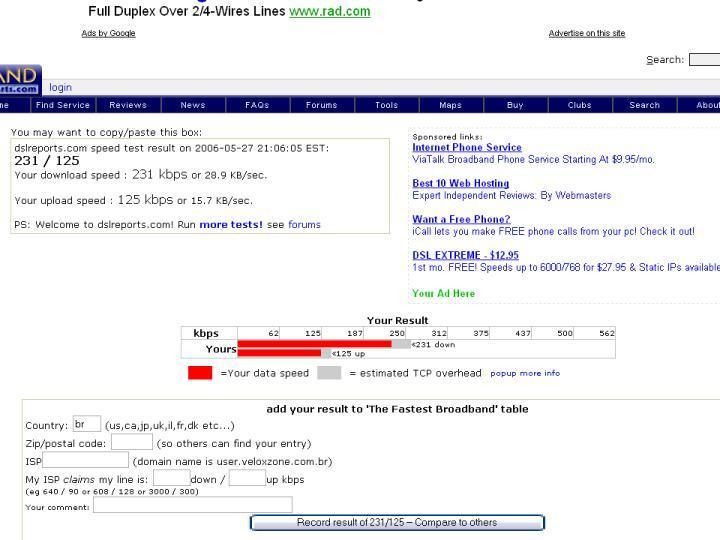Open the Tools menu
This screenshot has height=540, width=720.
386,105
